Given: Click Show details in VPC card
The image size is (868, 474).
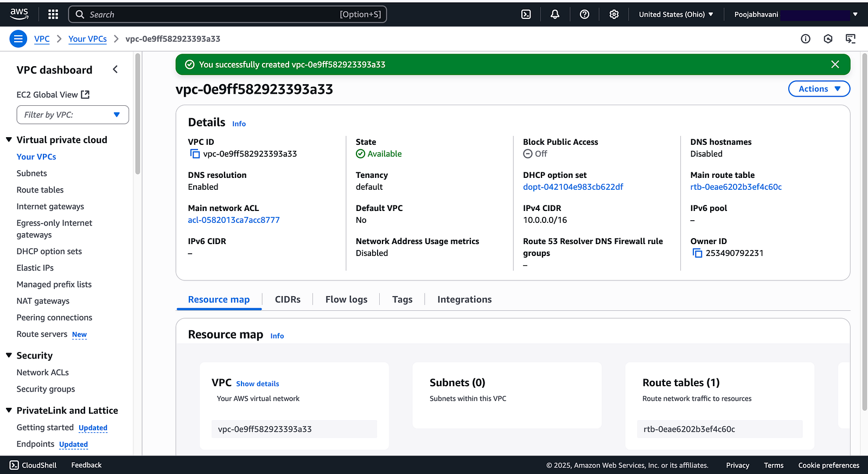Looking at the screenshot, I should click(x=258, y=384).
